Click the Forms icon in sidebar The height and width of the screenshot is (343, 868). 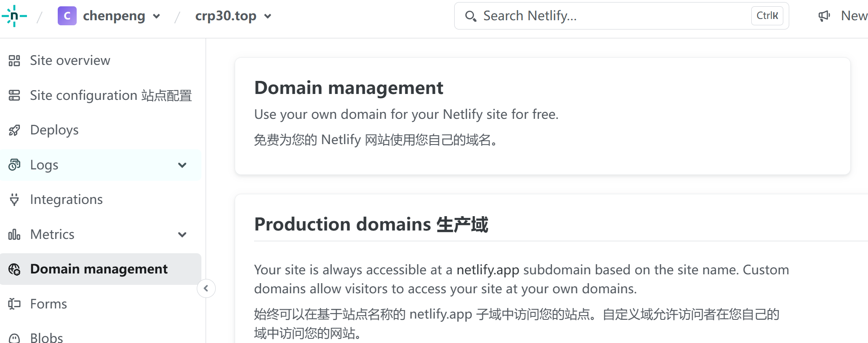point(14,304)
